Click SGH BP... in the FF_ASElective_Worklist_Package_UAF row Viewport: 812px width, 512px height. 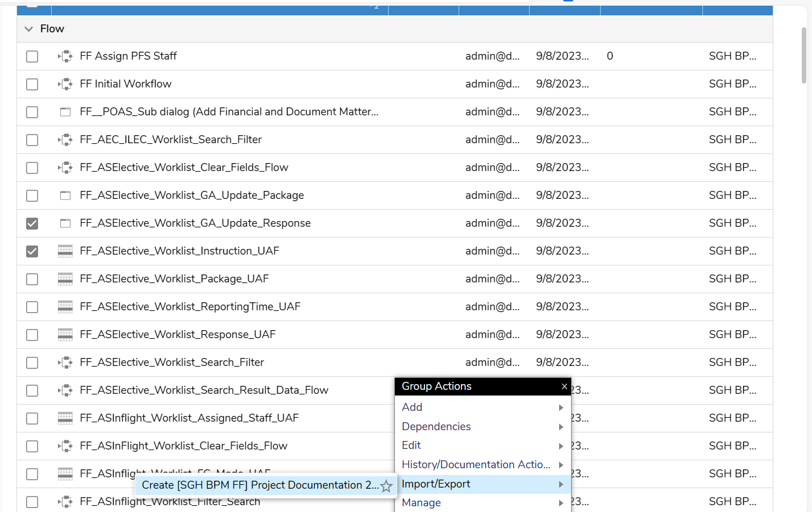(x=732, y=279)
